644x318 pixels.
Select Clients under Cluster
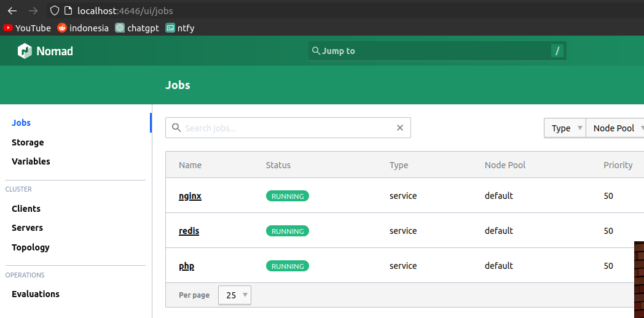[x=26, y=209]
